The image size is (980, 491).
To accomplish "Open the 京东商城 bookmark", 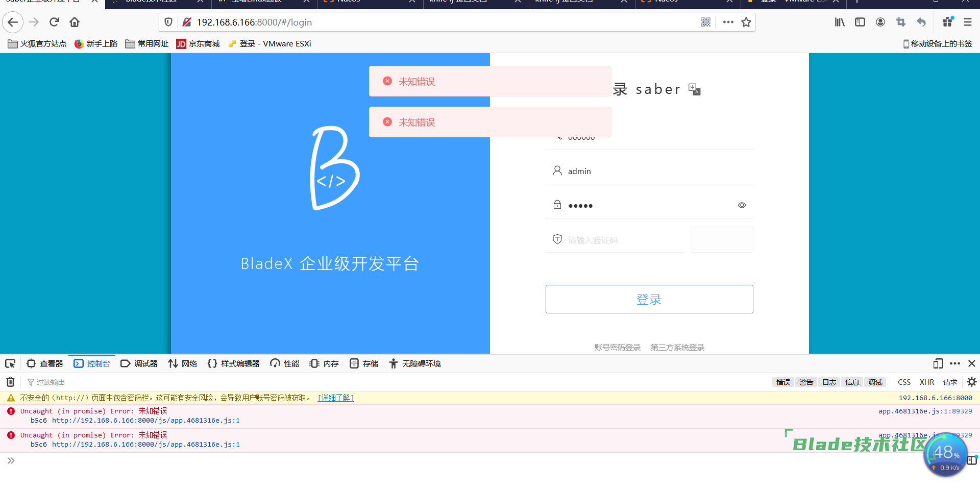I will point(198,44).
